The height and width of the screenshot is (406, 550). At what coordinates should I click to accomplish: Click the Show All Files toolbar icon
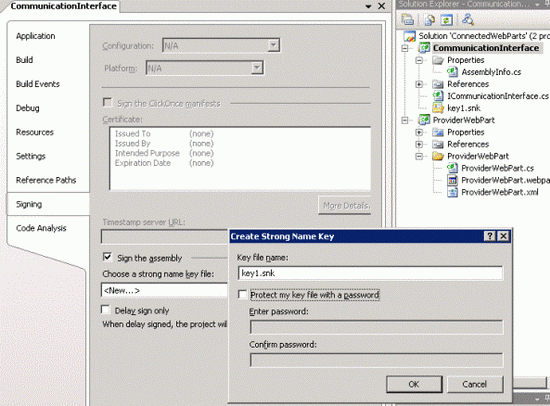[x=430, y=20]
